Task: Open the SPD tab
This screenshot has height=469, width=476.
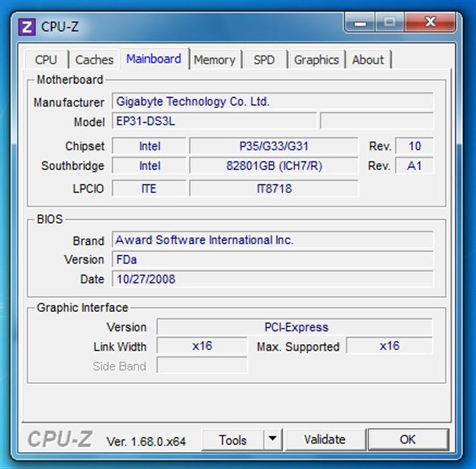Action: click(264, 59)
